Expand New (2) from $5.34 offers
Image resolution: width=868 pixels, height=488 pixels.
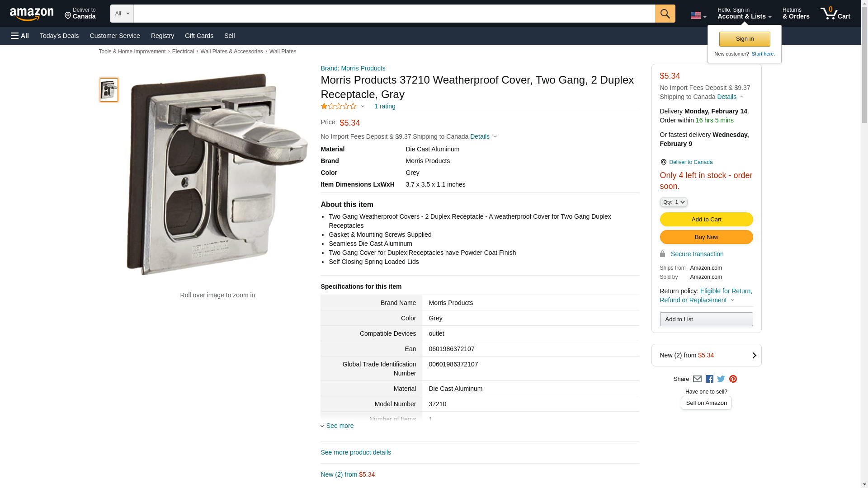point(706,355)
